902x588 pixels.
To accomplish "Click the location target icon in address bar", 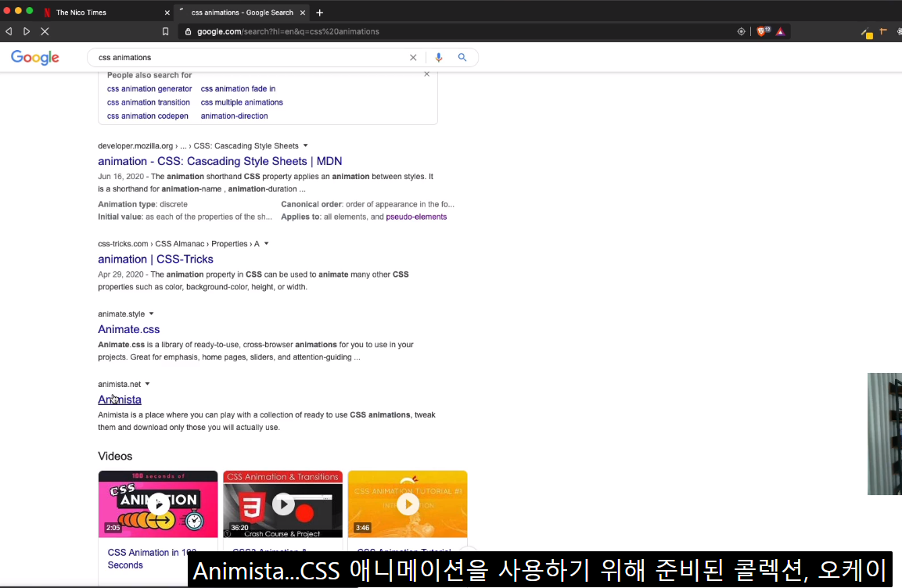I will pyautogui.click(x=742, y=31).
